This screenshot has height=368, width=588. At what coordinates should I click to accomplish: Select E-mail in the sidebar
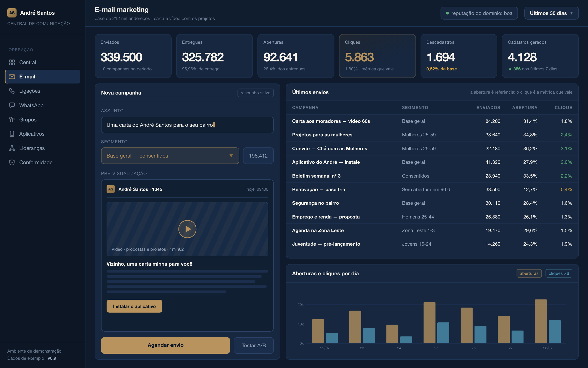[42, 77]
